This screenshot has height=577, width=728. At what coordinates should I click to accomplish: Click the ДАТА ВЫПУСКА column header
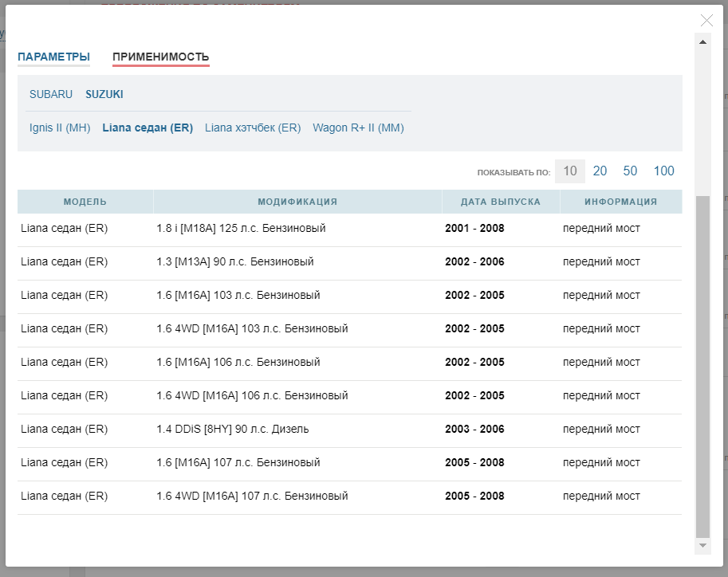pos(501,202)
